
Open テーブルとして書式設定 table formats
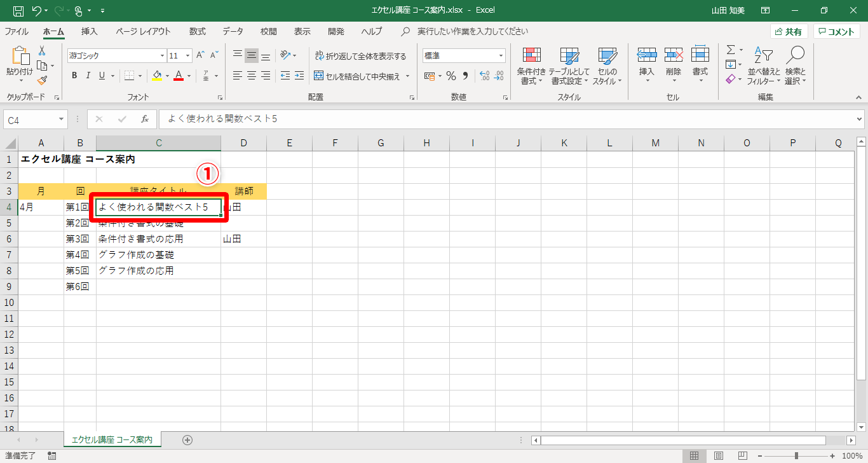pyautogui.click(x=569, y=66)
